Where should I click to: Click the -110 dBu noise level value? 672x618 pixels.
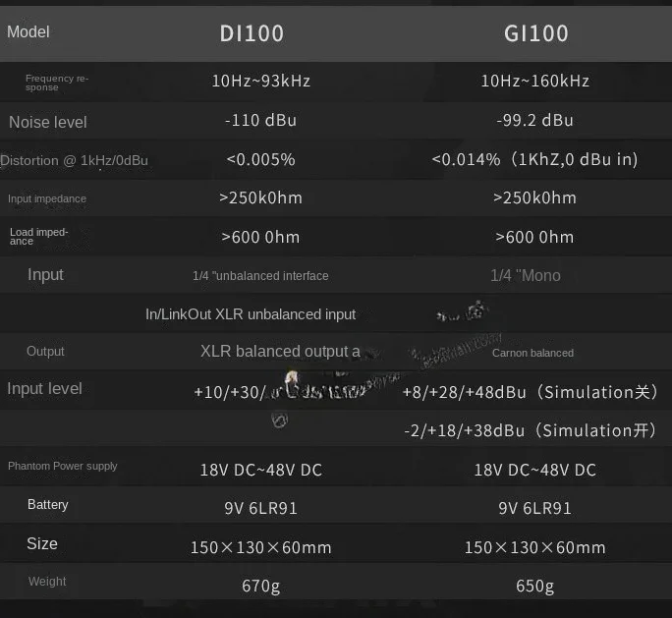point(260,120)
